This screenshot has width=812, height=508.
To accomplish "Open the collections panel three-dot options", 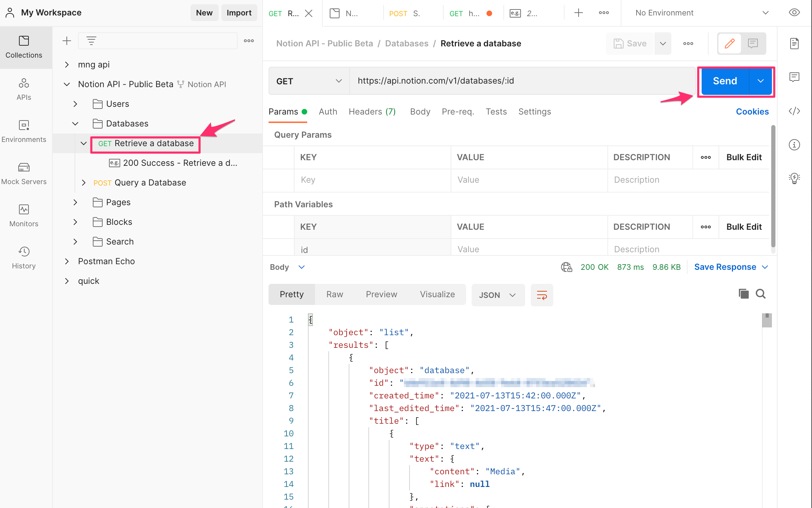I will (x=249, y=41).
